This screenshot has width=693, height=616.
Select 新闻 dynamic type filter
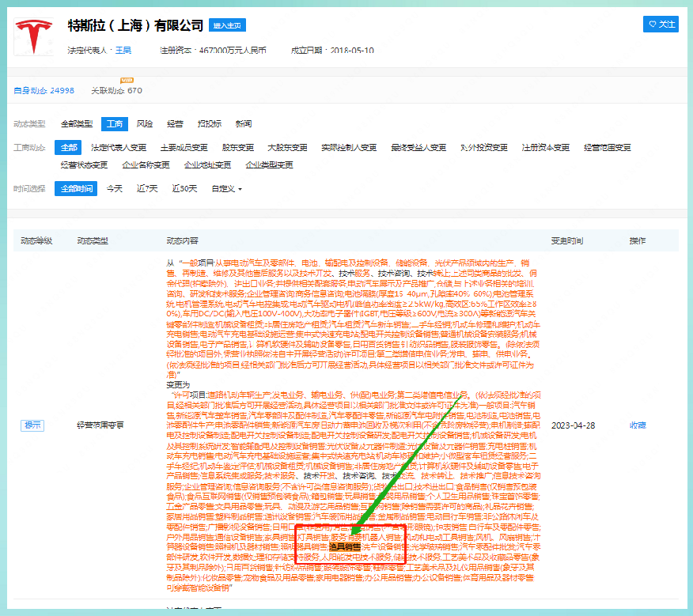tap(244, 123)
